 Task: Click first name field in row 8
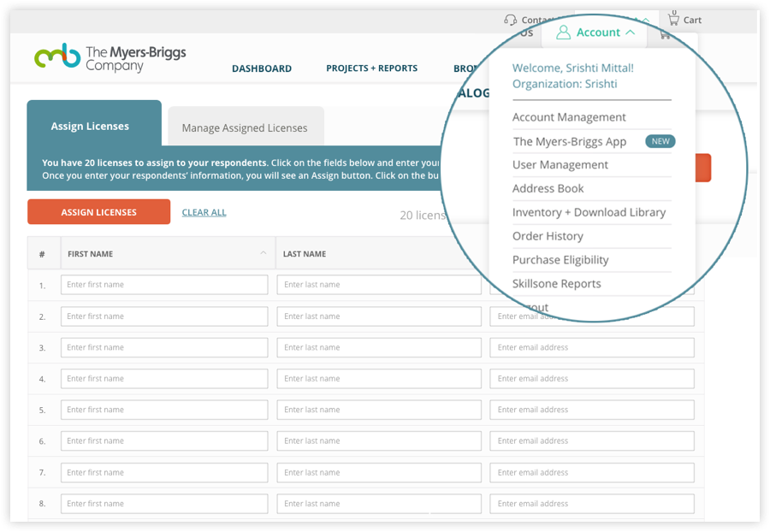(x=164, y=504)
